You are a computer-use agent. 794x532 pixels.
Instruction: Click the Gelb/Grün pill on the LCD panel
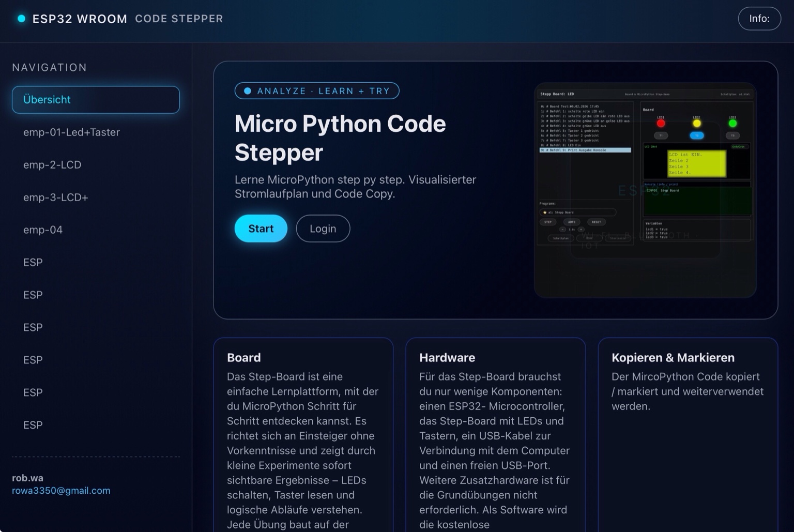click(x=740, y=147)
